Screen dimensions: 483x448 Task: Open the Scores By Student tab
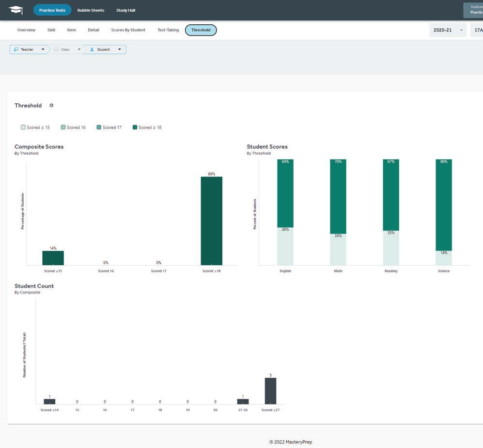click(x=128, y=30)
